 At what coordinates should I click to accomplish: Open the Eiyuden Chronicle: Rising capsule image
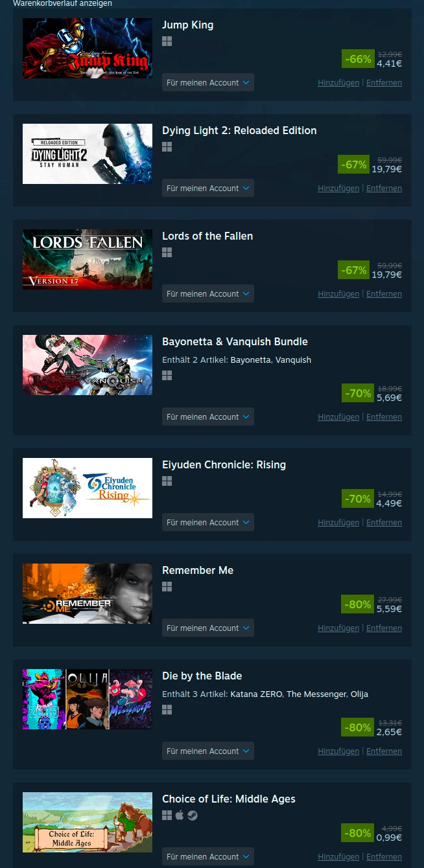88,488
